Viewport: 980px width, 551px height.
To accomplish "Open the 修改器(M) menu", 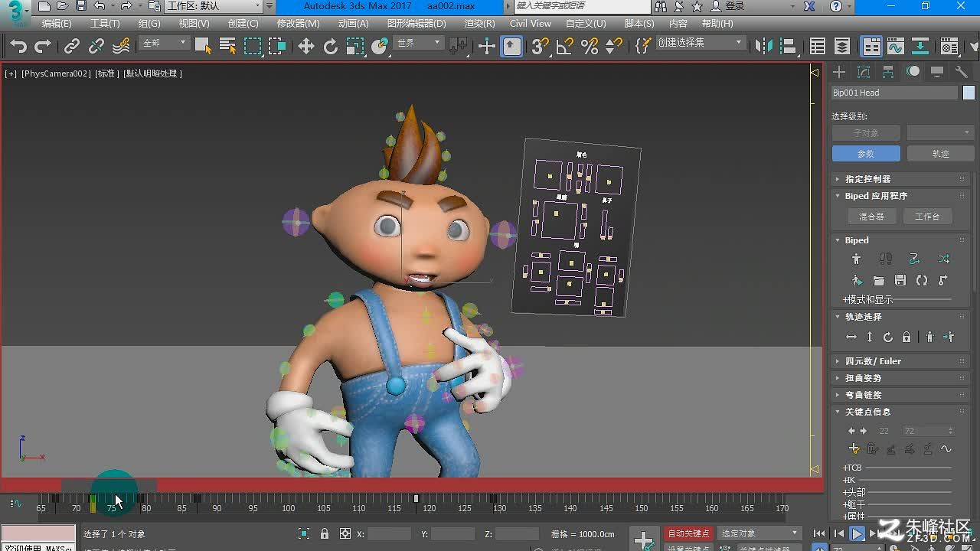I will tap(299, 24).
